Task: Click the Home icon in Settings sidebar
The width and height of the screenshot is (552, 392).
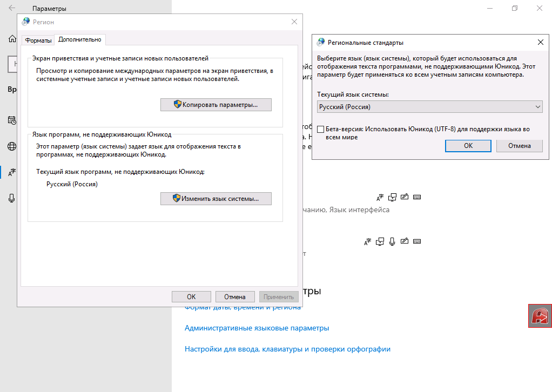Action: tap(11, 39)
